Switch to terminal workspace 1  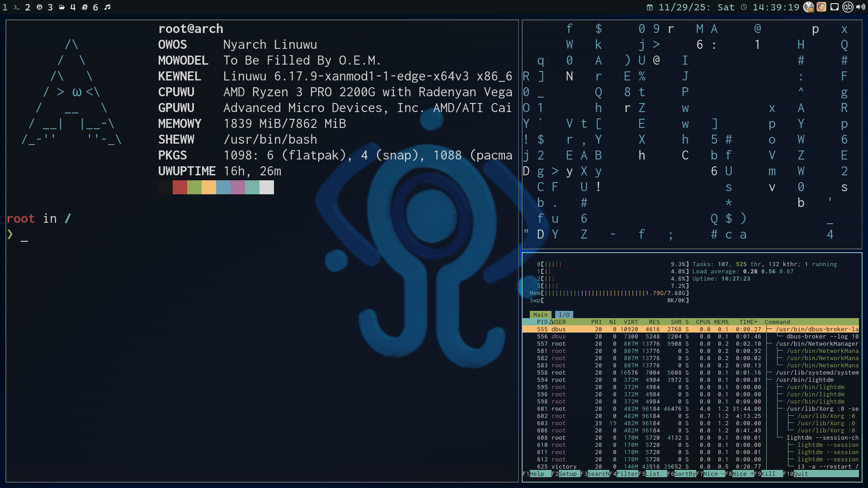click(11, 7)
